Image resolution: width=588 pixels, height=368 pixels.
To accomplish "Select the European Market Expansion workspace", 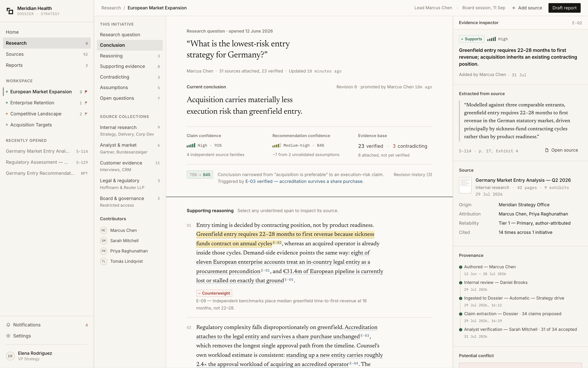I will (47, 92).
